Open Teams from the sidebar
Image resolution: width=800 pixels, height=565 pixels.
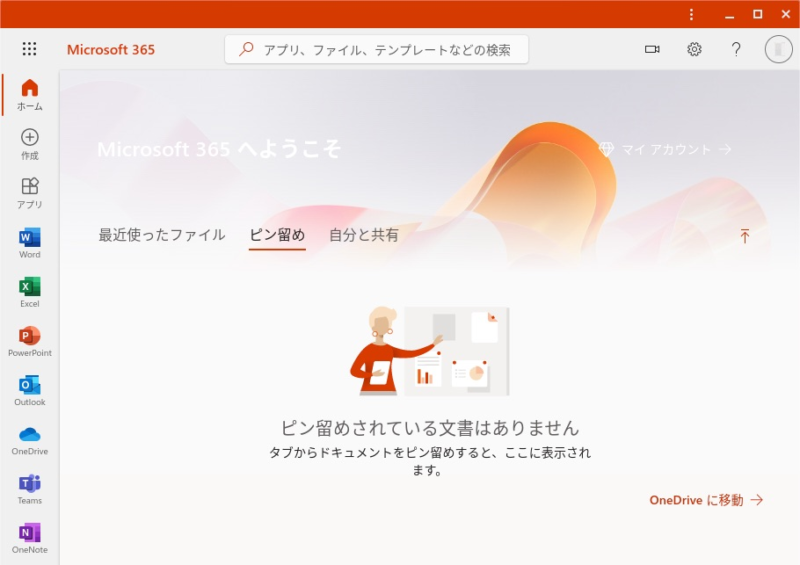[x=30, y=489]
